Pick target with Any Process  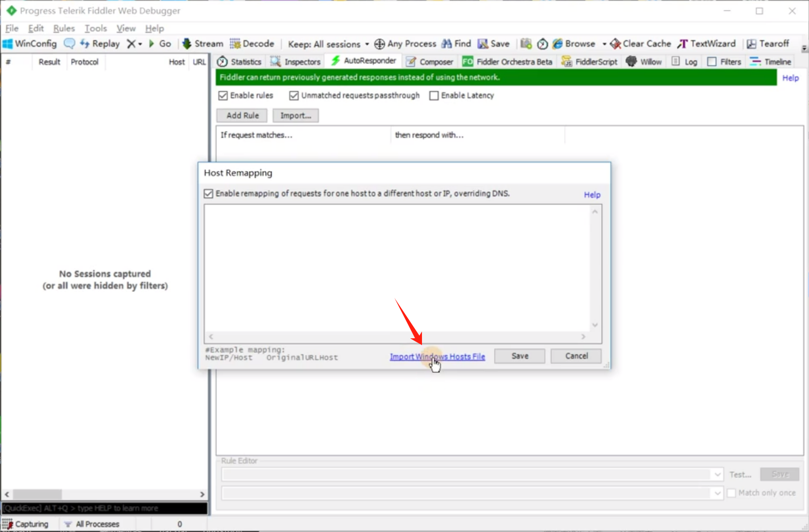click(405, 44)
